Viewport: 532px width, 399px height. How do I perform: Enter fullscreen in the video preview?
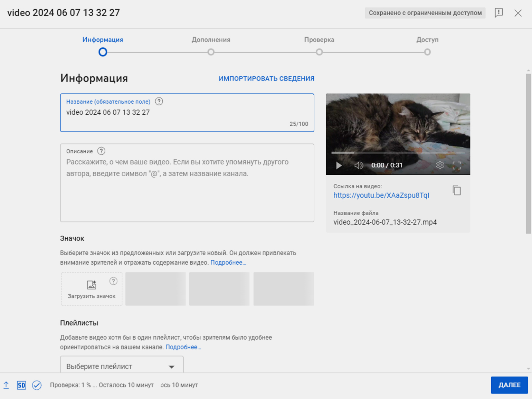457,165
